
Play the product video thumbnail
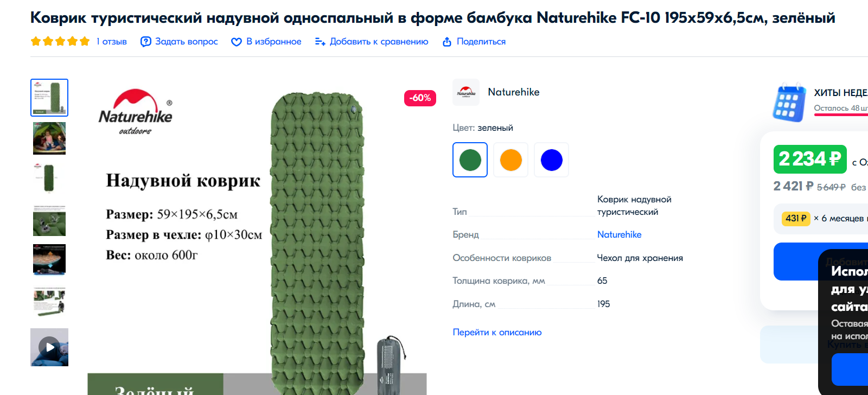coord(49,347)
